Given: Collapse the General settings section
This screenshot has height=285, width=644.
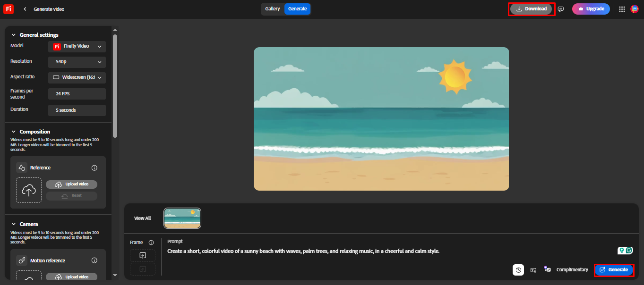Looking at the screenshot, I should click(x=13, y=34).
